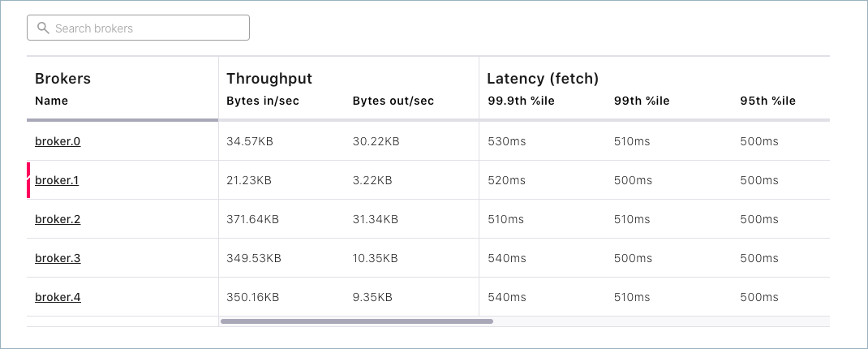This screenshot has height=349, width=868.
Task: Open the broker.4 link
Action: [x=58, y=297]
